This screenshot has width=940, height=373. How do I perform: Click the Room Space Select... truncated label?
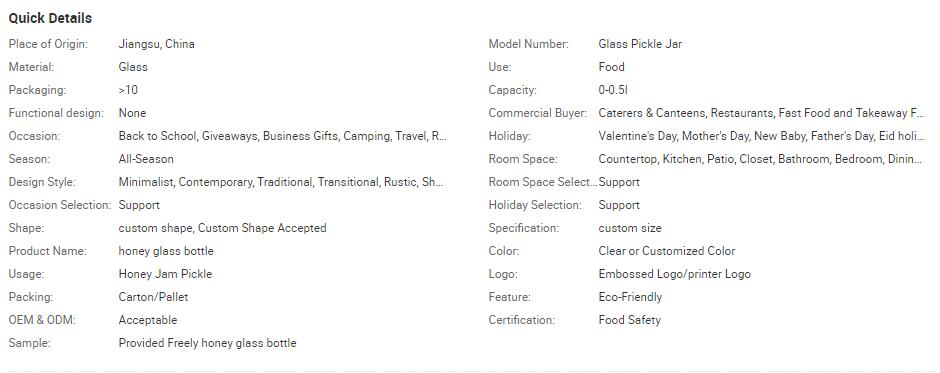[x=543, y=182]
